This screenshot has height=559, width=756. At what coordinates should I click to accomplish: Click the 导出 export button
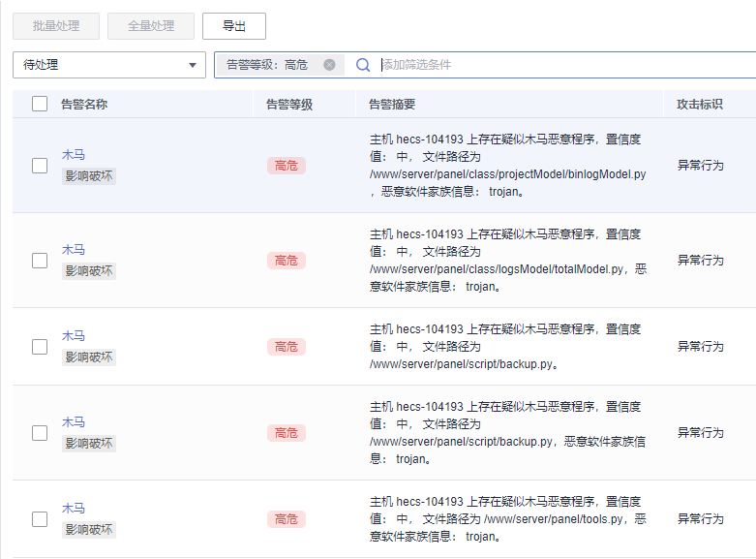[233, 26]
